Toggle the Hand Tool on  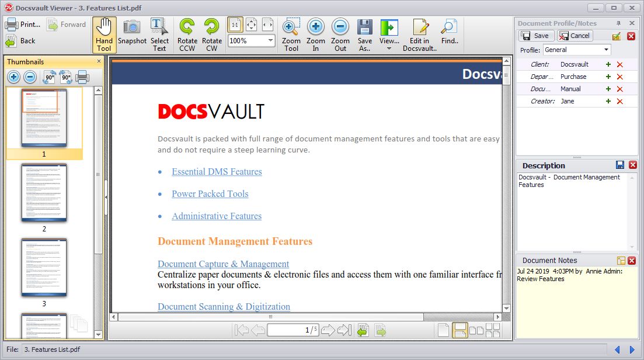104,34
